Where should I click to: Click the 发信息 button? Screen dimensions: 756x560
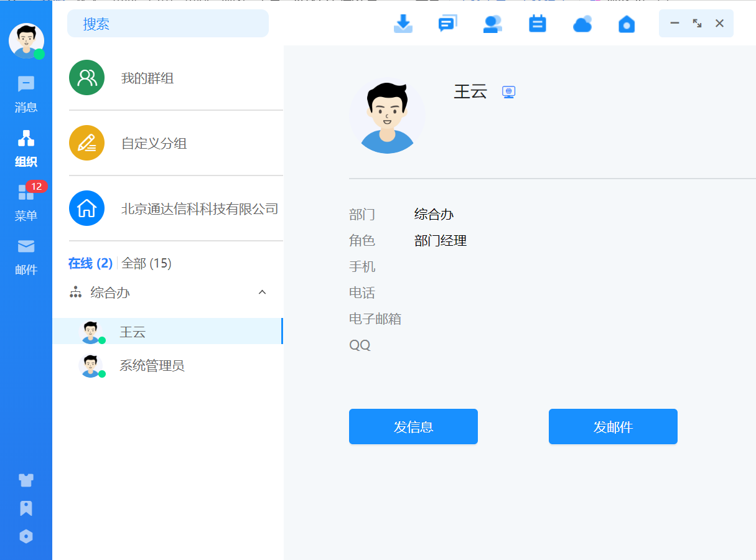[x=413, y=427]
